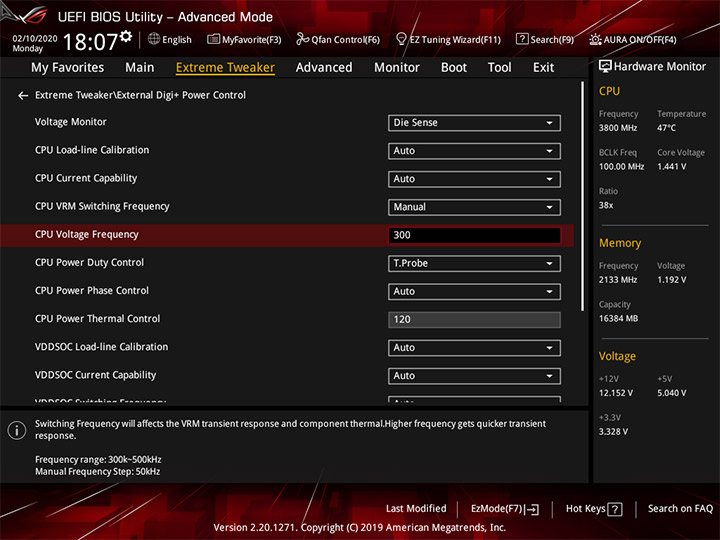Open the VDDSOC Current Capability dropdown
This screenshot has height=540, width=720.
(474, 376)
